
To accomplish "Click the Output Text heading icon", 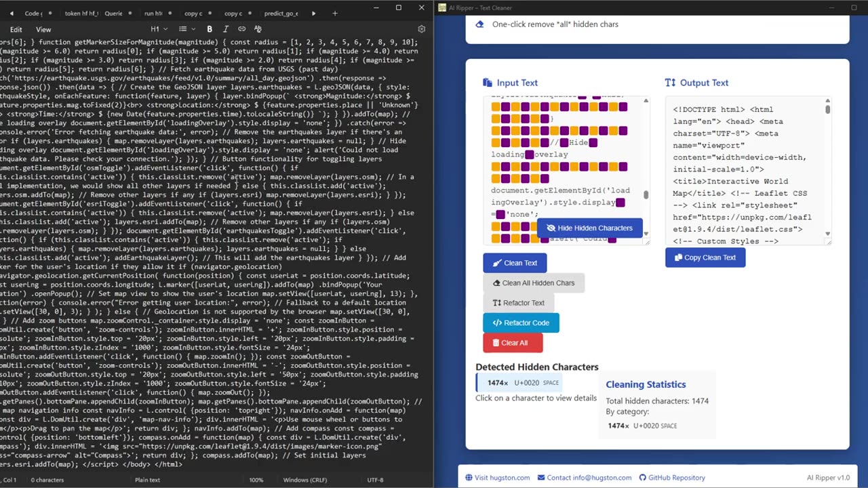I will (x=670, y=83).
